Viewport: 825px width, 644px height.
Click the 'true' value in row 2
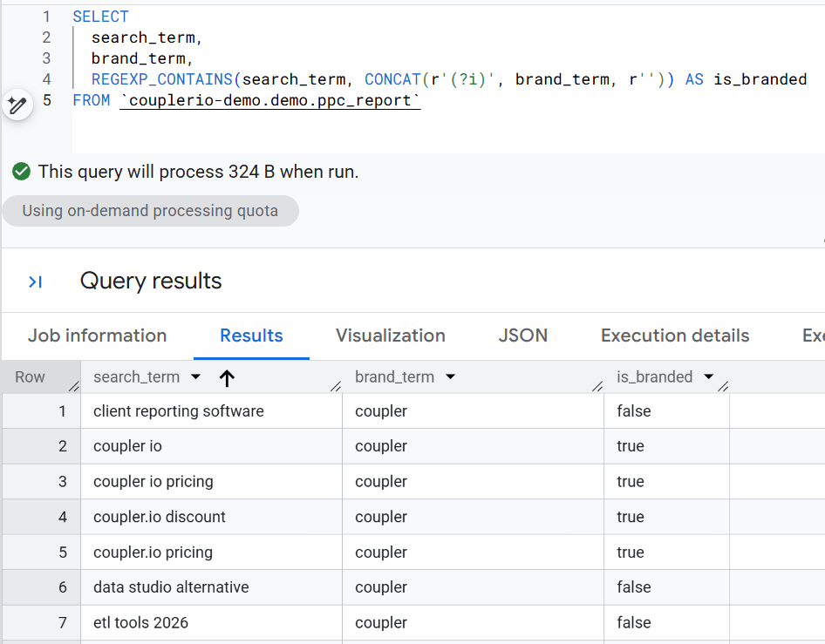(x=631, y=446)
